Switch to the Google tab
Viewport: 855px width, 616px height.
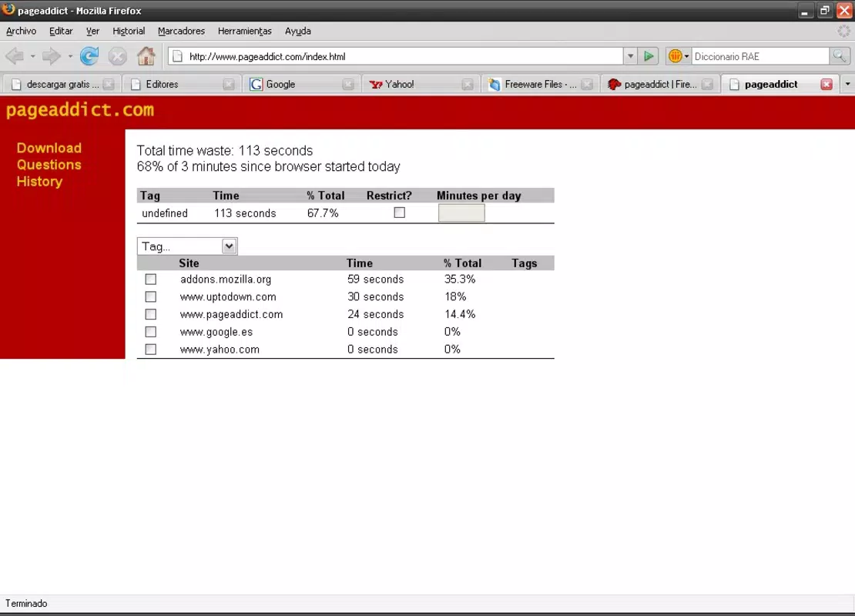pyautogui.click(x=301, y=84)
